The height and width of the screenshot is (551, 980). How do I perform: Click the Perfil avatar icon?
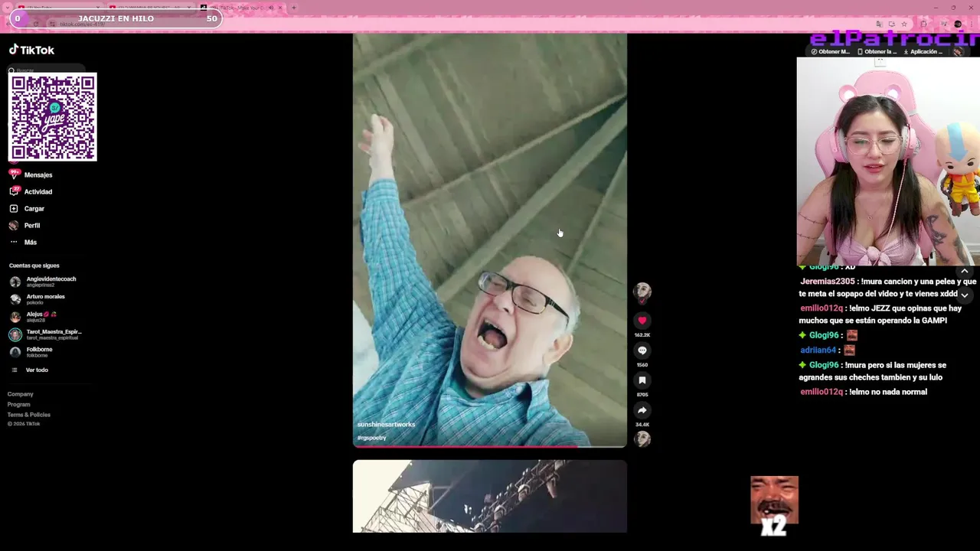click(x=14, y=225)
